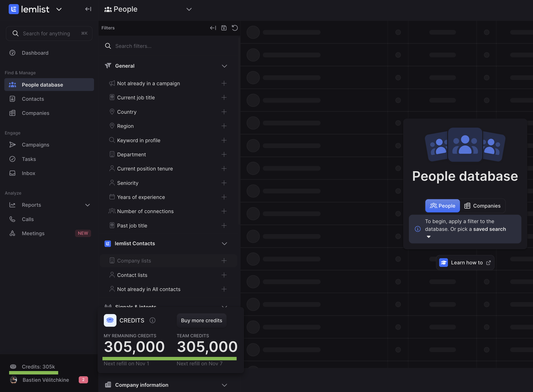Show credits info tooltip icon

click(x=152, y=320)
